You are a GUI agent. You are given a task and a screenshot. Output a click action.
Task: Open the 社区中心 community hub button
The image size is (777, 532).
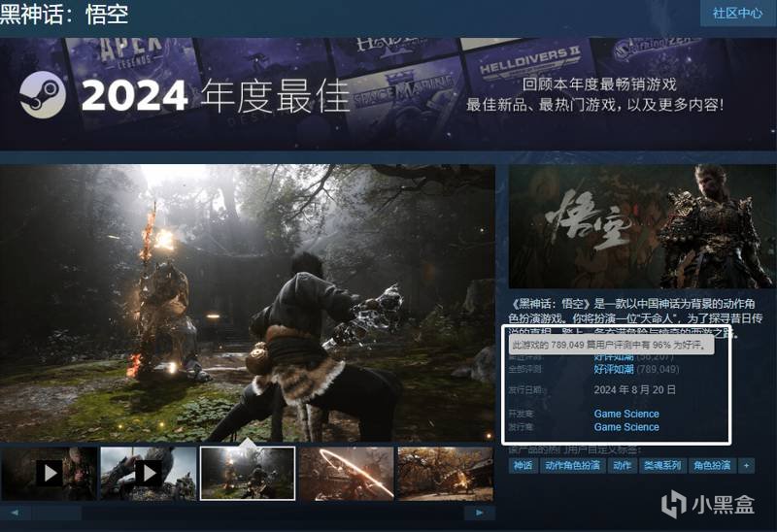(738, 13)
